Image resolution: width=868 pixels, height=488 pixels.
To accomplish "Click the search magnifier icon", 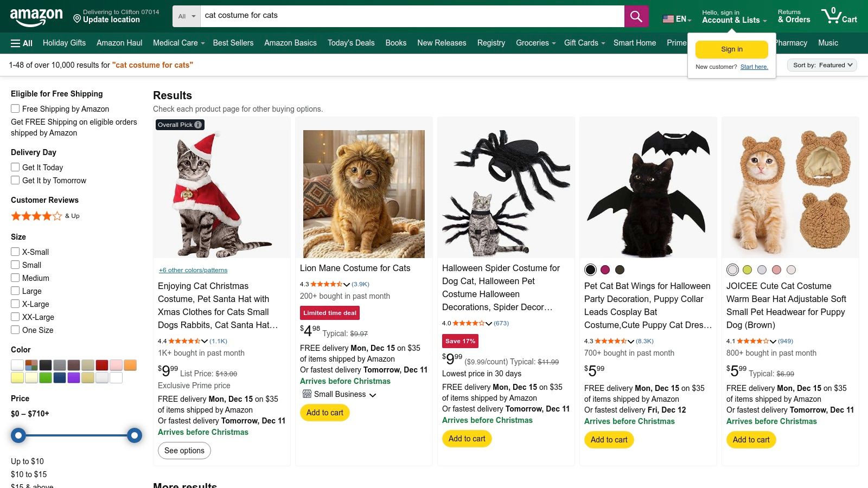I will 636,16.
